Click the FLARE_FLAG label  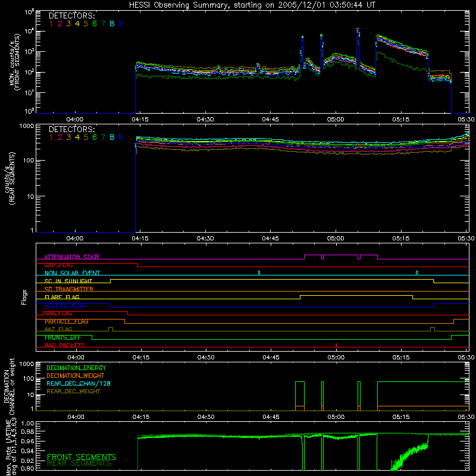click(x=62, y=297)
